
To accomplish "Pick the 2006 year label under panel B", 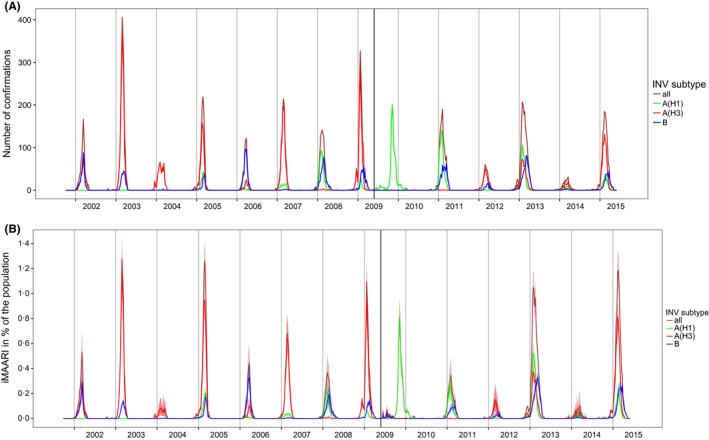I will [260, 435].
